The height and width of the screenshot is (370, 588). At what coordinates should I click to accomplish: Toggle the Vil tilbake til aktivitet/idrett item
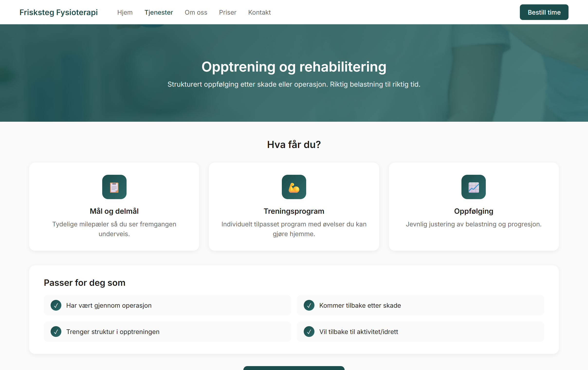[420, 332]
